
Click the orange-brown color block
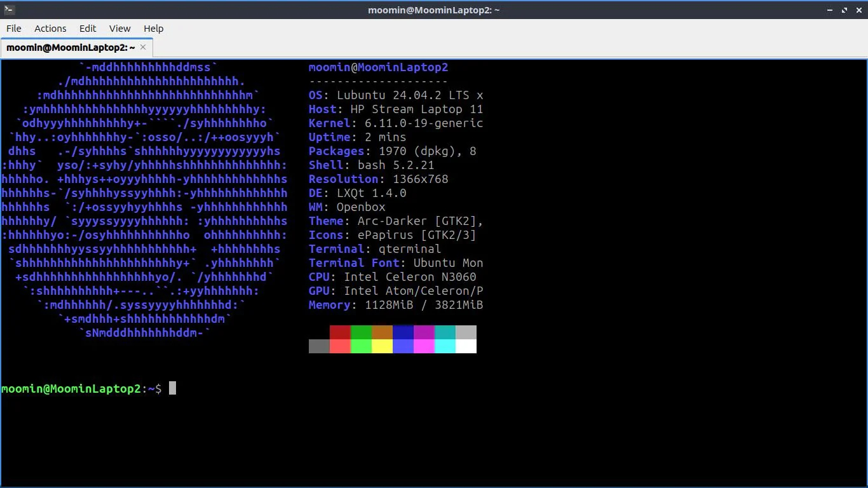[x=382, y=332]
